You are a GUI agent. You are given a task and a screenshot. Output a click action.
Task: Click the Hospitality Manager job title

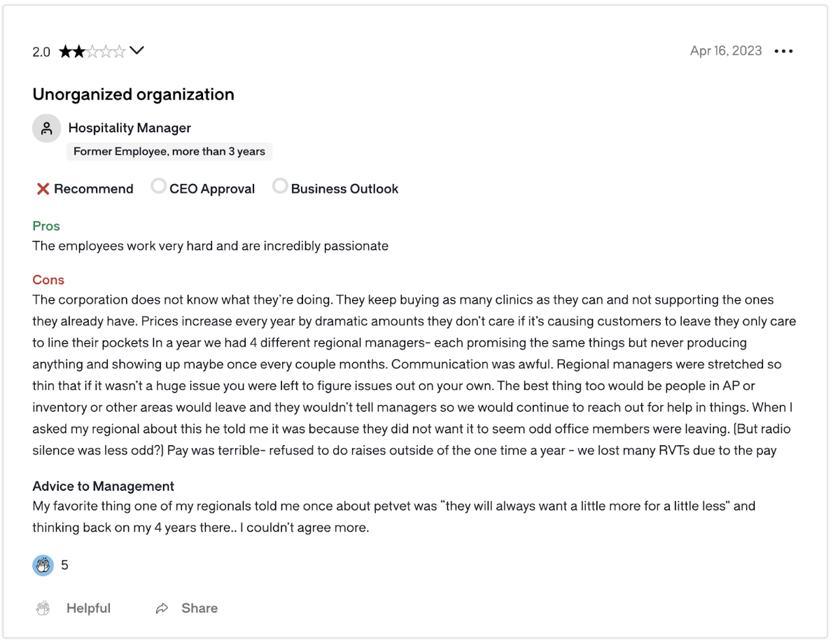129,128
